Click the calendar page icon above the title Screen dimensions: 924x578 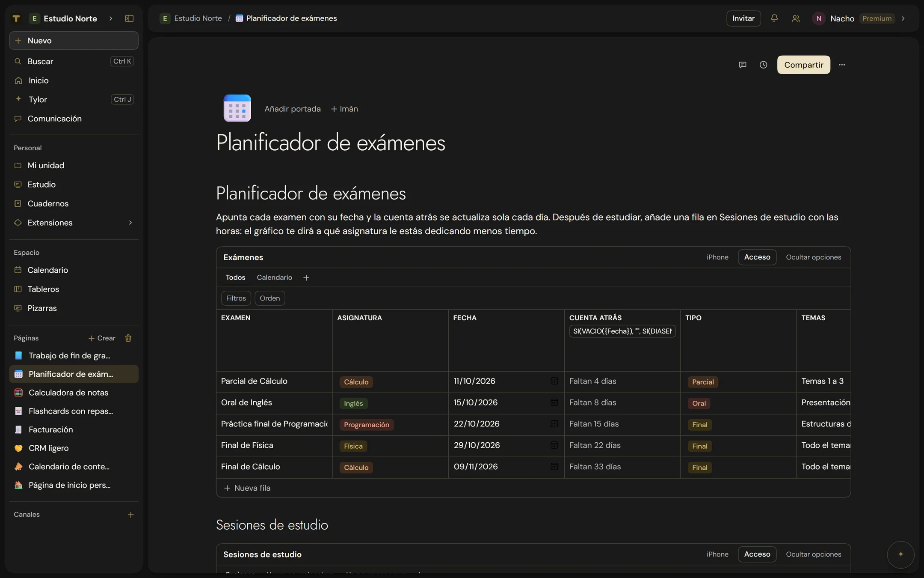(x=237, y=108)
